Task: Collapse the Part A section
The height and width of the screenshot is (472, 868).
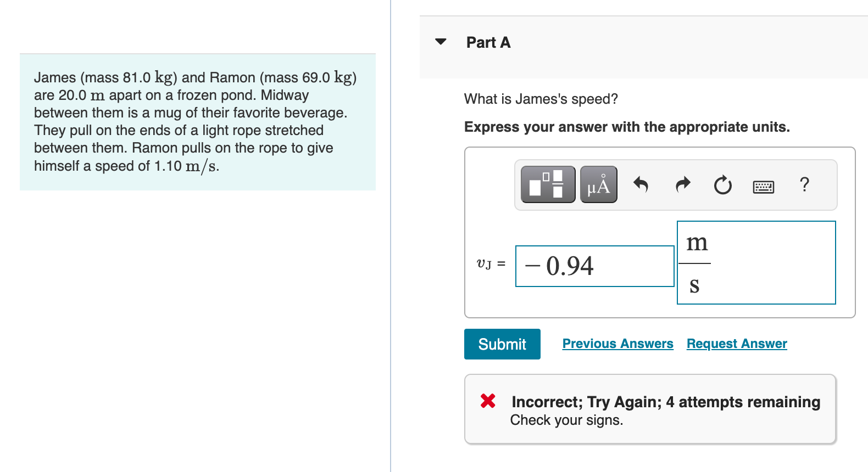Action: [x=440, y=42]
